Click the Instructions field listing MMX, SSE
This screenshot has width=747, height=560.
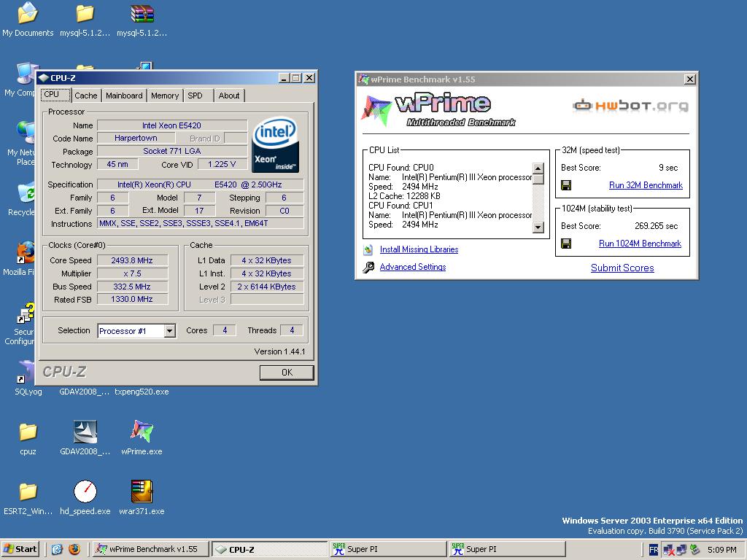click(201, 223)
